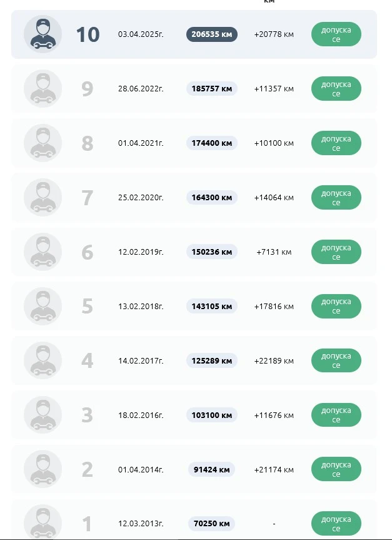The height and width of the screenshot is (540, 392).
Task: Select the 206535 км mileage badge
Action: click(x=211, y=34)
